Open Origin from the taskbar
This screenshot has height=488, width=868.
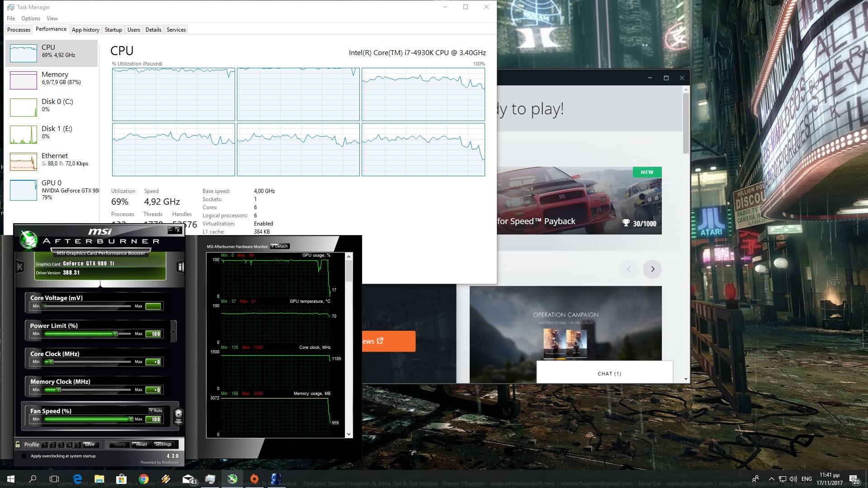pyautogui.click(x=254, y=479)
